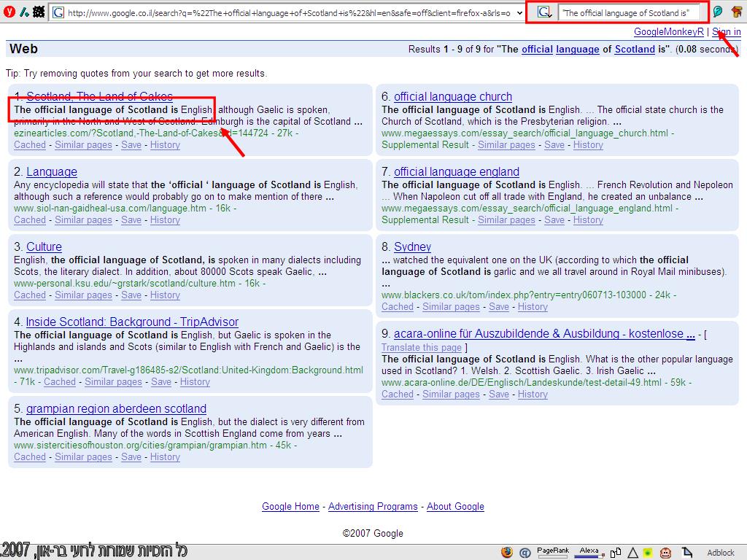The height and width of the screenshot is (560, 747).
Task: Save the Culture search result
Action: coord(131,295)
